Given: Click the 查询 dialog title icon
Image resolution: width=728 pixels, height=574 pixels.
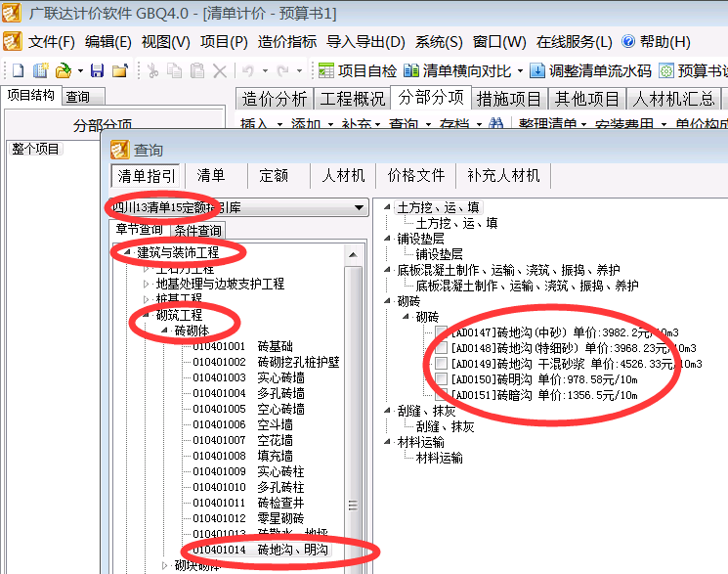Looking at the screenshot, I should tap(120, 150).
